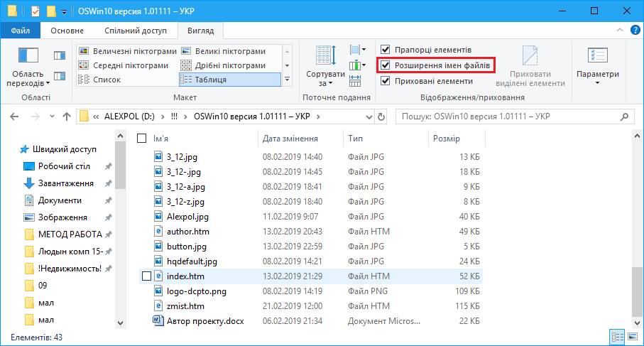Toggle the preview pane icon
The image size is (644, 346).
(x=60, y=55)
